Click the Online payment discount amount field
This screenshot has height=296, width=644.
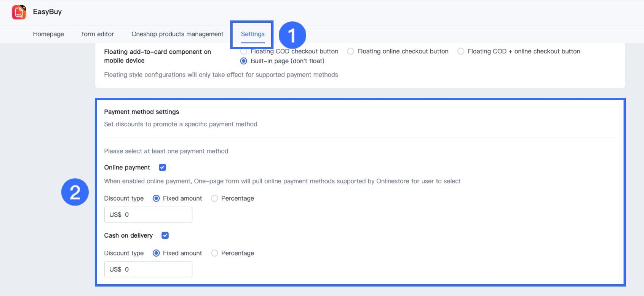point(148,215)
